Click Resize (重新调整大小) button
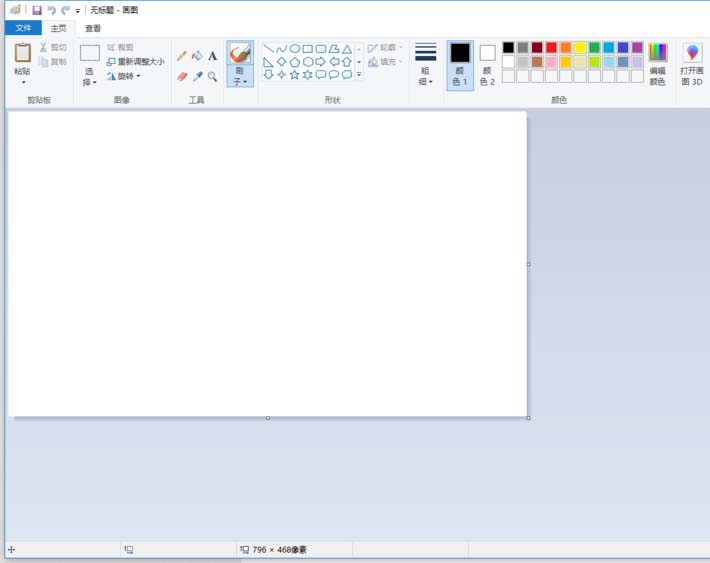Viewport: 710px width, 563px height. point(135,62)
